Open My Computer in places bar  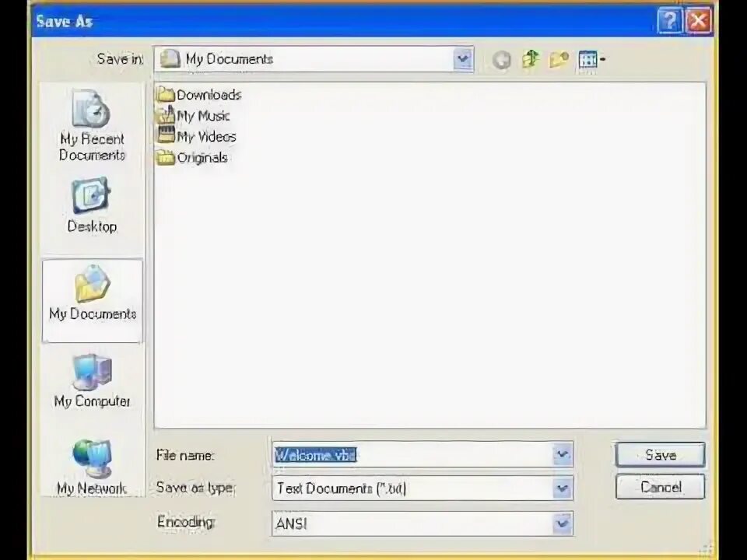[92, 381]
